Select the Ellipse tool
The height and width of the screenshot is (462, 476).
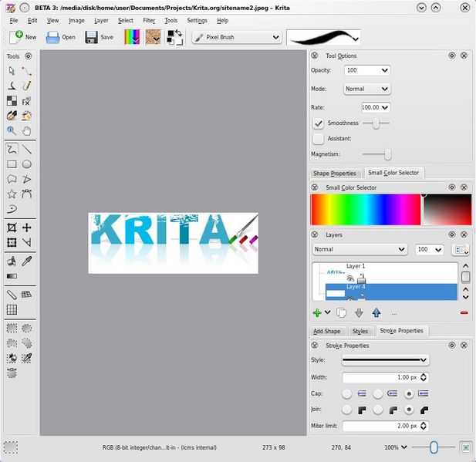point(27,164)
